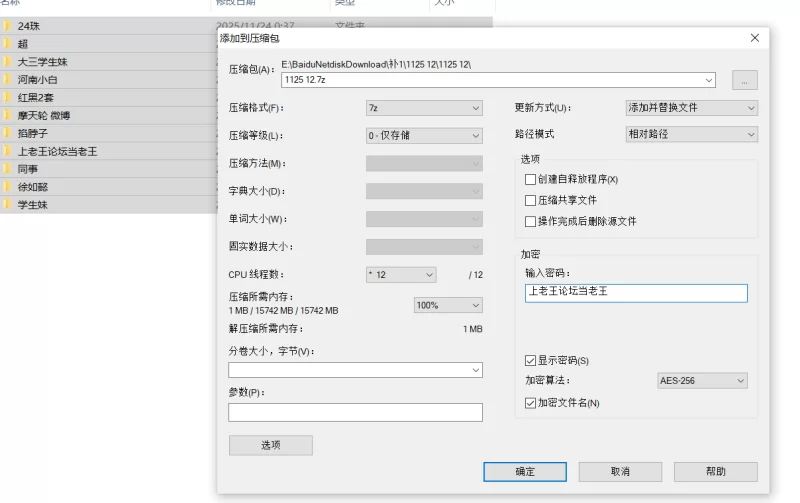
Task: Open the 压缩格式 7z dropdown
Action: pyautogui.click(x=424, y=108)
